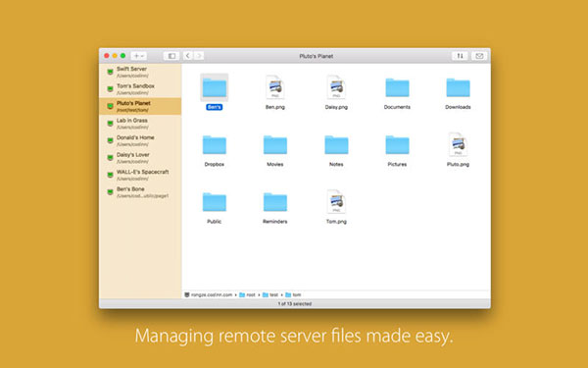
Task: Open the transfers up-down arrows button
Action: pyautogui.click(x=460, y=56)
